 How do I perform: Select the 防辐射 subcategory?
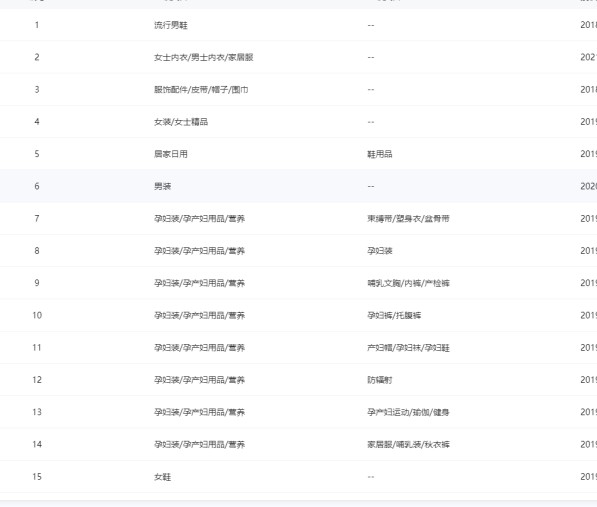pos(380,380)
